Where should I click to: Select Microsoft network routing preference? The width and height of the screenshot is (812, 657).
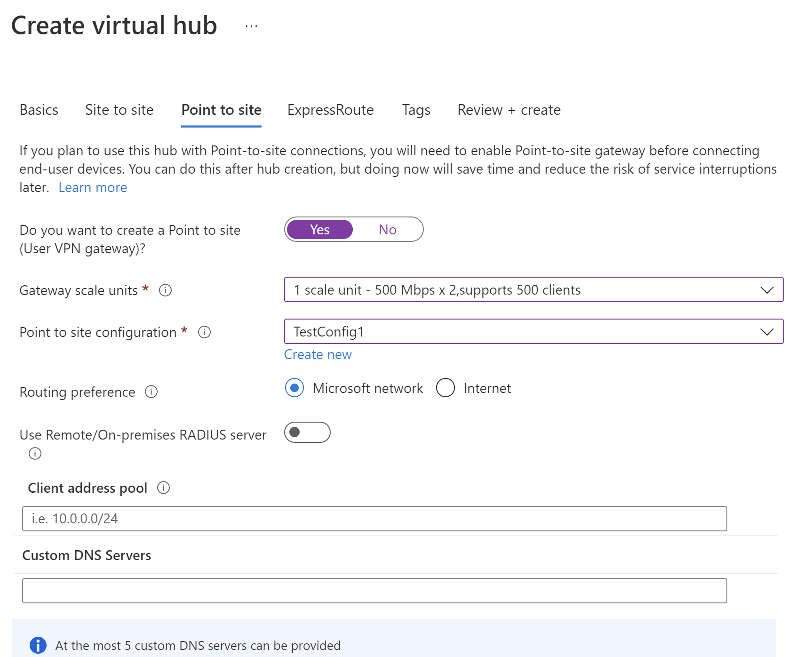click(294, 388)
